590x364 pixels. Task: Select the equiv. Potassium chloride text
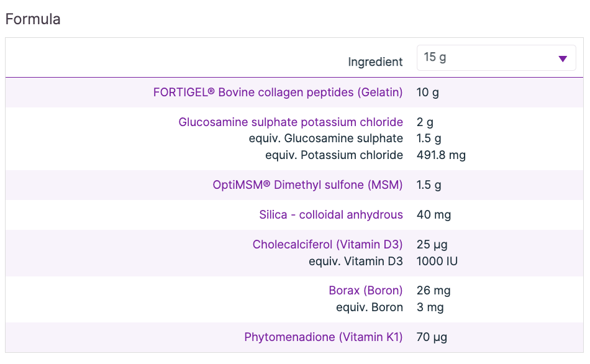pos(334,155)
